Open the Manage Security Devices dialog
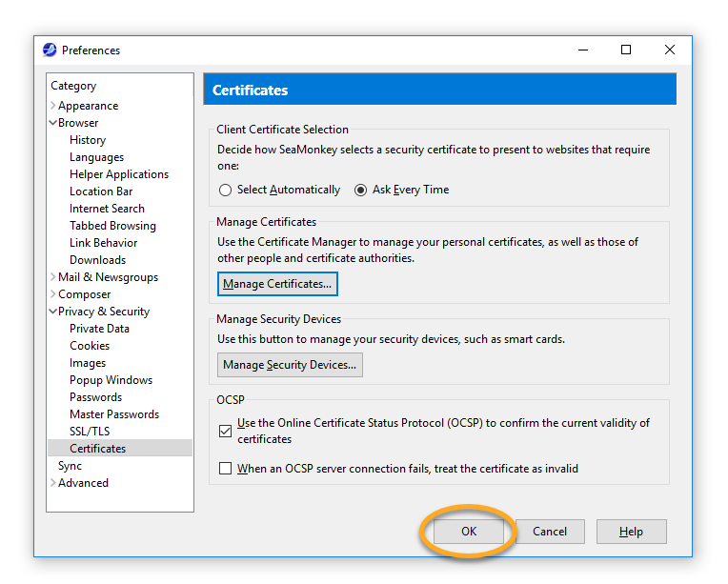Image resolution: width=728 pixels, height=584 pixels. point(290,365)
